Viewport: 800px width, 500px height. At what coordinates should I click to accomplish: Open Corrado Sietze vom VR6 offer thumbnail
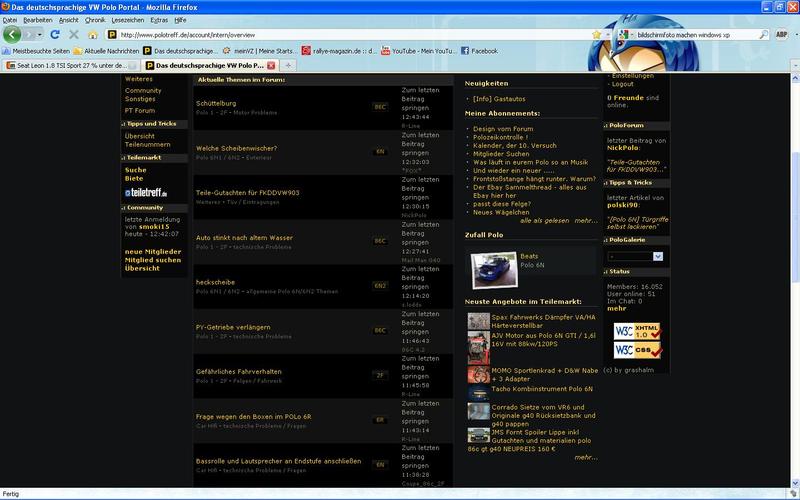(x=479, y=411)
